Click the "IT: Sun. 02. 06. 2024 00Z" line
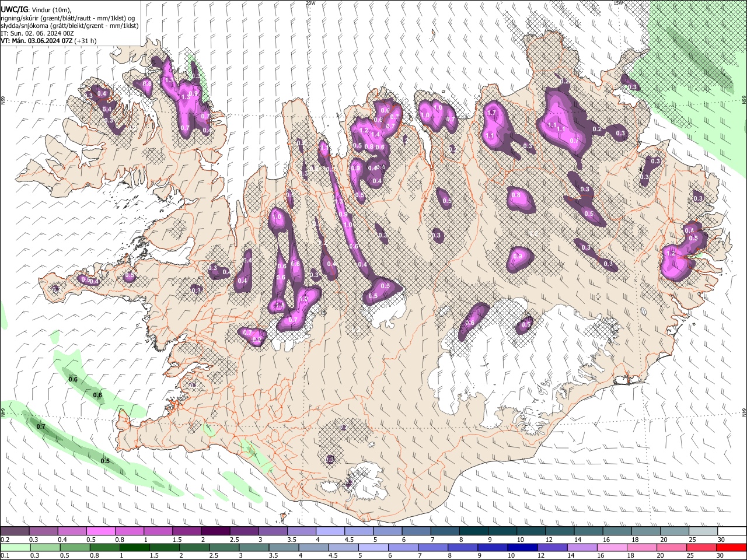 tap(37, 33)
